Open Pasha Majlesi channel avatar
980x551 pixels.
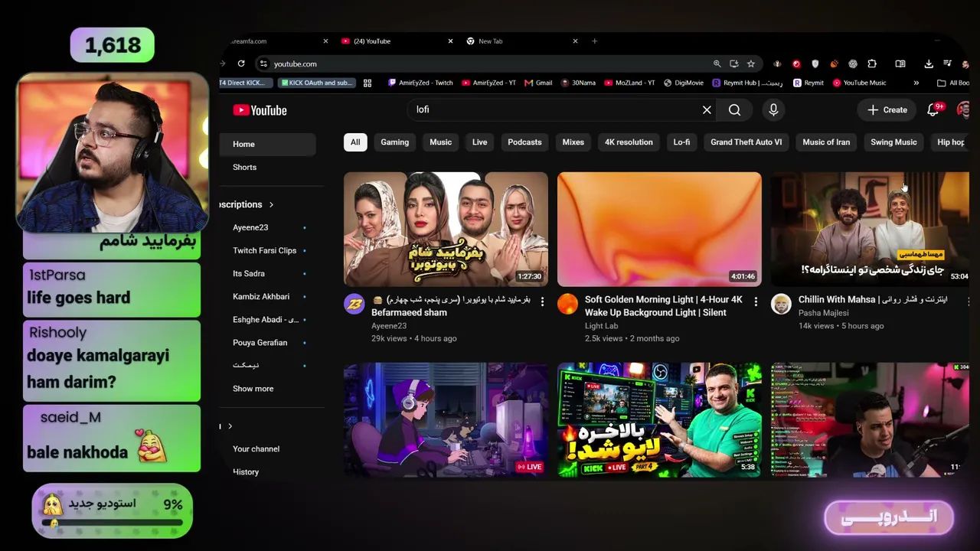point(781,304)
